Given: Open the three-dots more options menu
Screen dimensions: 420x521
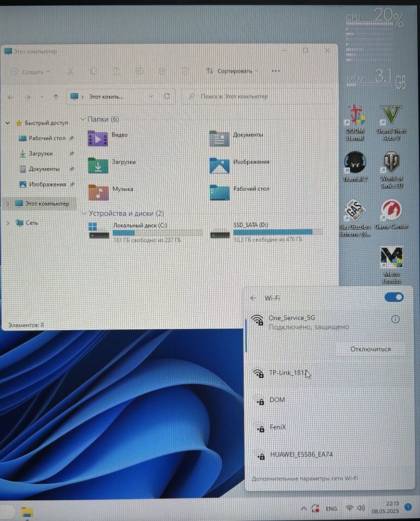Looking at the screenshot, I should (x=275, y=71).
